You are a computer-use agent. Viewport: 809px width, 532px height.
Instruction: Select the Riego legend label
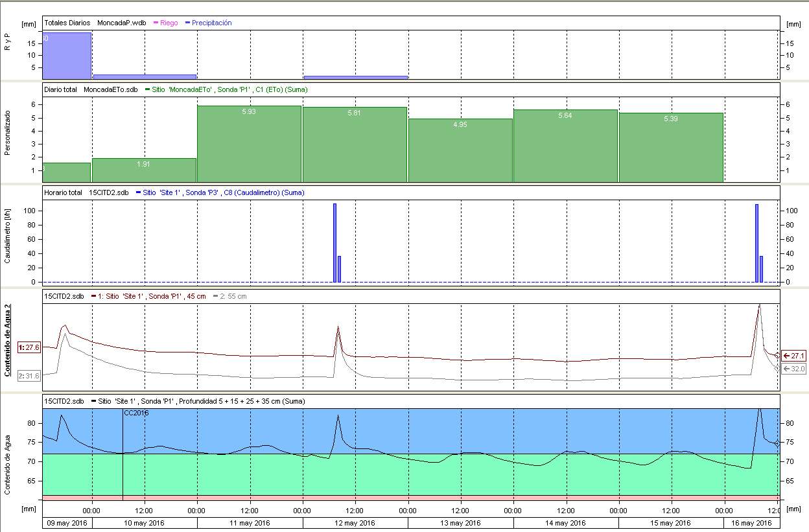[169, 23]
